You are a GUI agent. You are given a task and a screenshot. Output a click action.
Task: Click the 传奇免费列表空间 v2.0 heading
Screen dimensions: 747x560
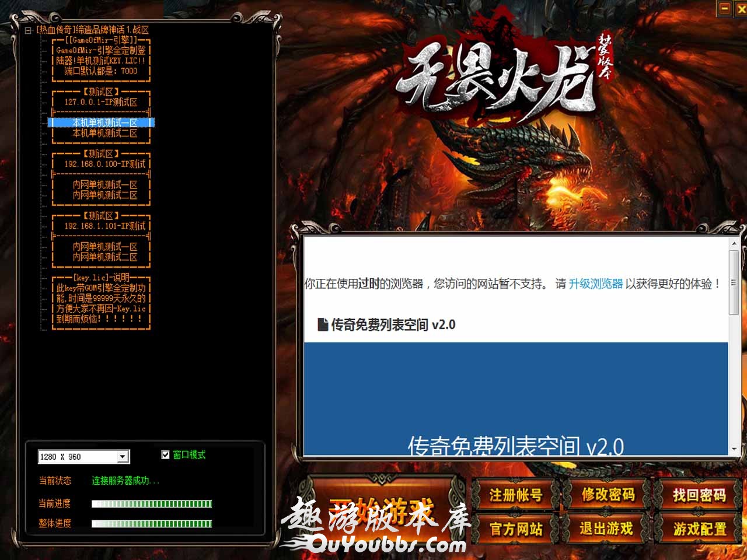393,325
